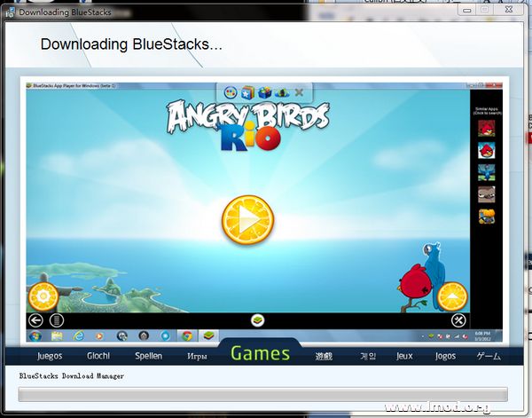Viewport: 532px width, 418px height.
Task: Close the floating top toolbar with X
Action: tap(299, 91)
